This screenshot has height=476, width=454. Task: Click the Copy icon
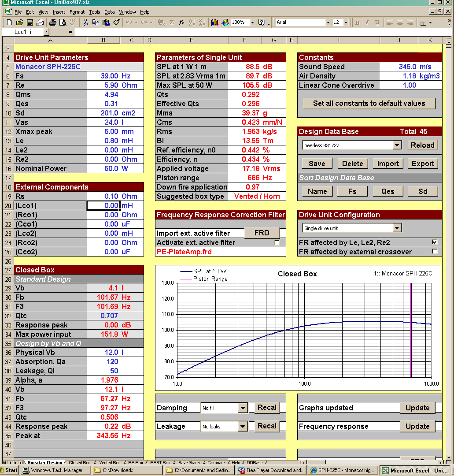(x=96, y=22)
